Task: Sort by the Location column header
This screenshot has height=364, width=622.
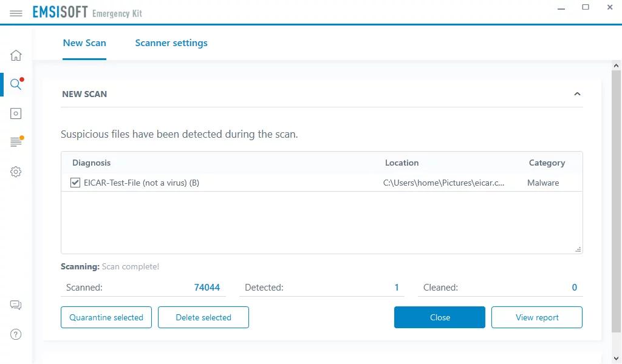Action: (x=402, y=163)
